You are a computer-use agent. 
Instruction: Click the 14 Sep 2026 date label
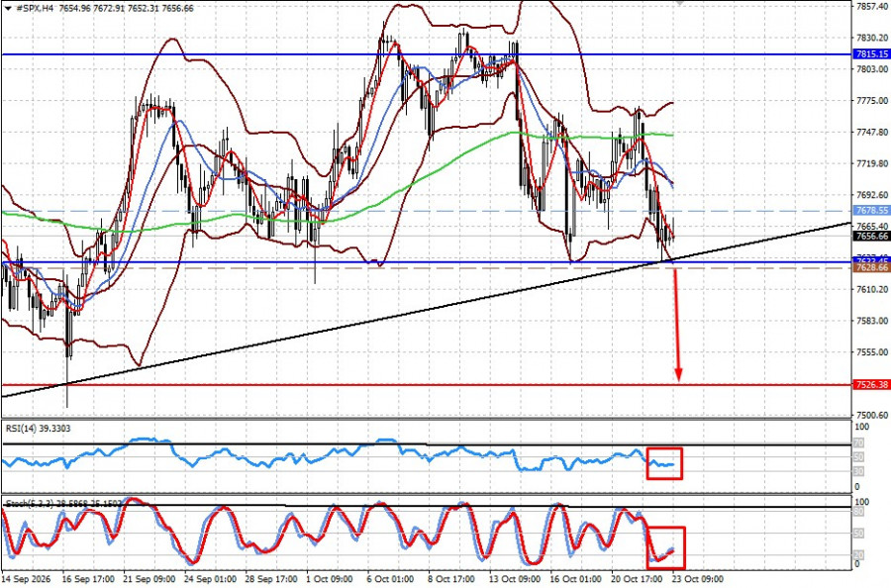pyautogui.click(x=27, y=579)
